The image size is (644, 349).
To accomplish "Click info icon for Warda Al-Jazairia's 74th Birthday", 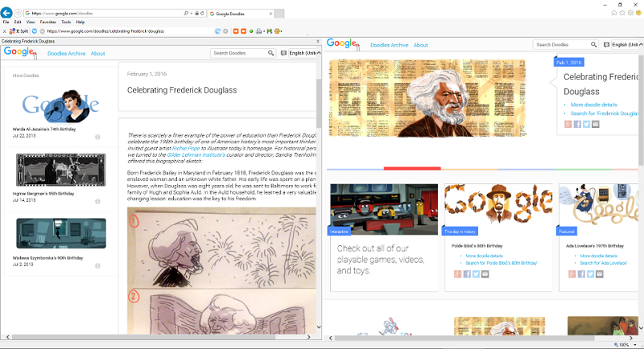I will 97,137.
